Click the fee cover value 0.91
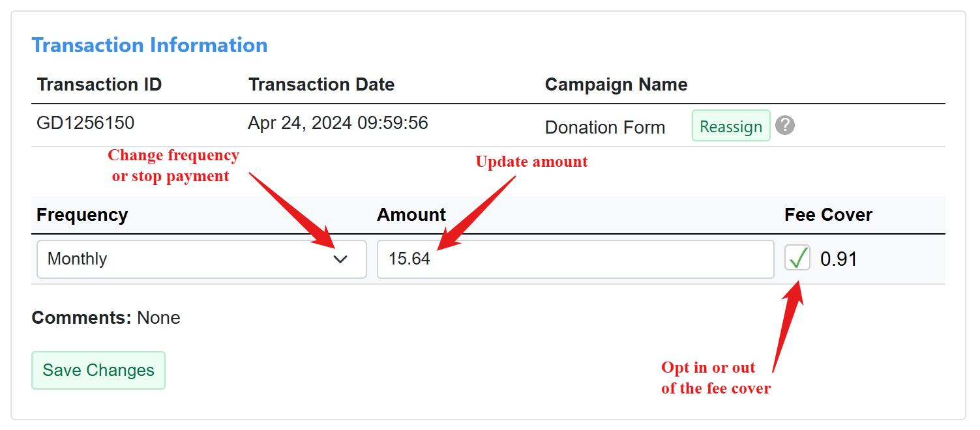The width and height of the screenshot is (980, 430). (x=839, y=259)
